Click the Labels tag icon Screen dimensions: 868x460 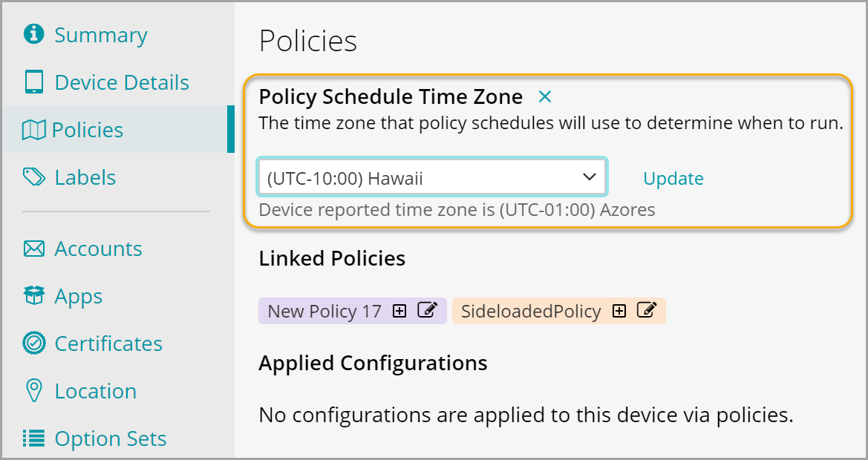[34, 177]
